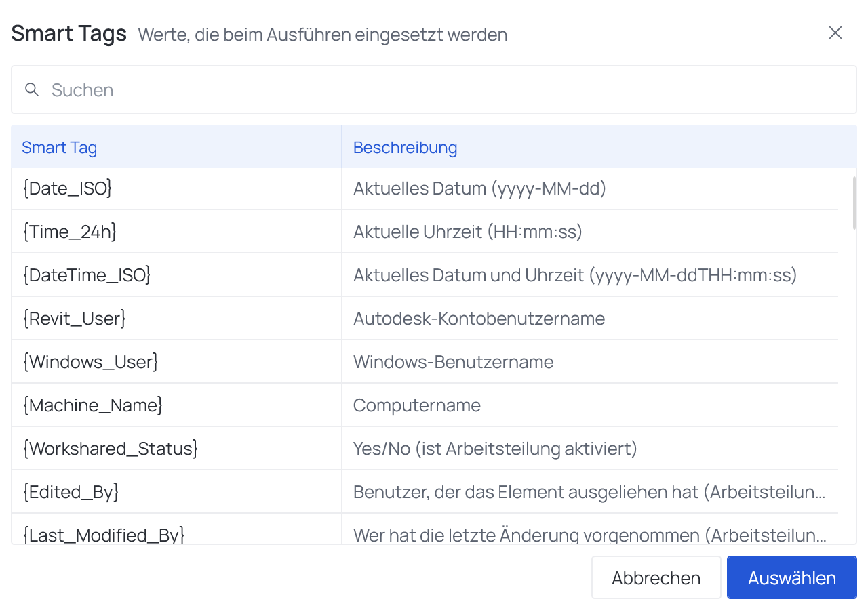Click description 'Windows-Benutzername'

453,362
